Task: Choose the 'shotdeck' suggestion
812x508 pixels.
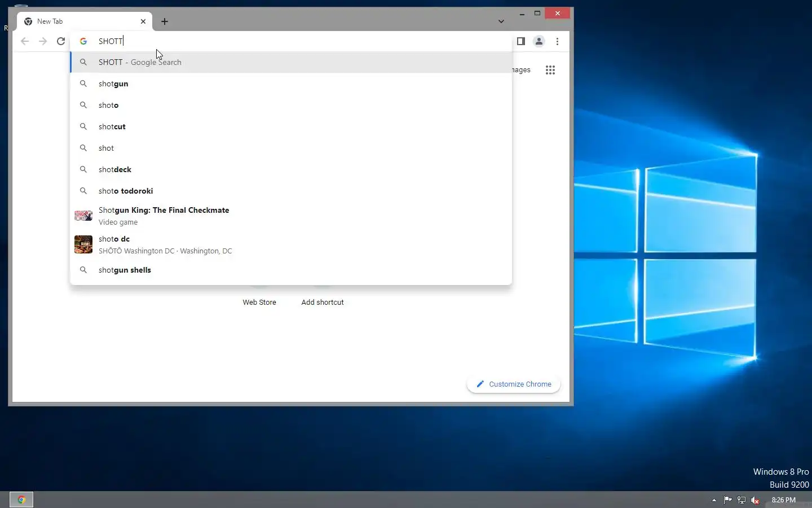Action: (292, 169)
